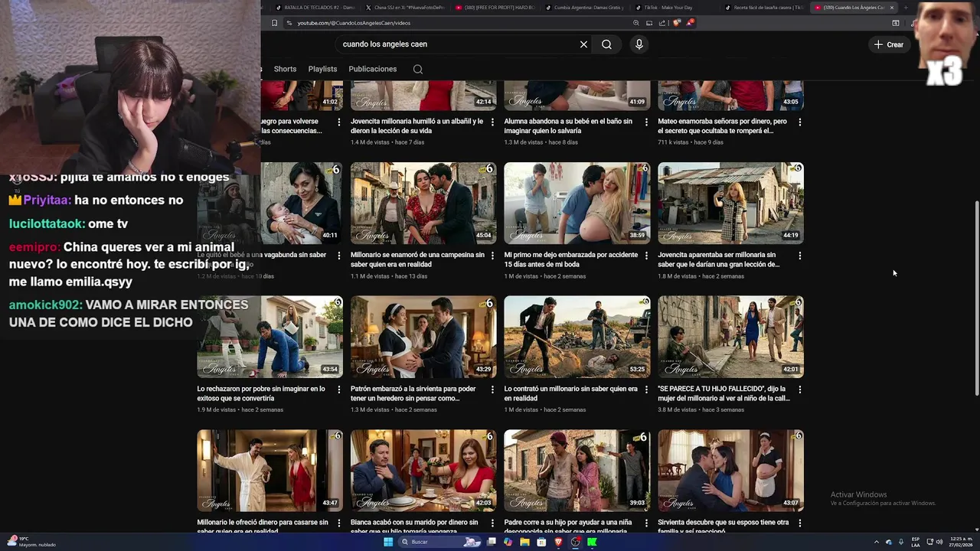Switch to the China SSJ en X tab
The height and width of the screenshot is (551, 980).
(x=404, y=8)
